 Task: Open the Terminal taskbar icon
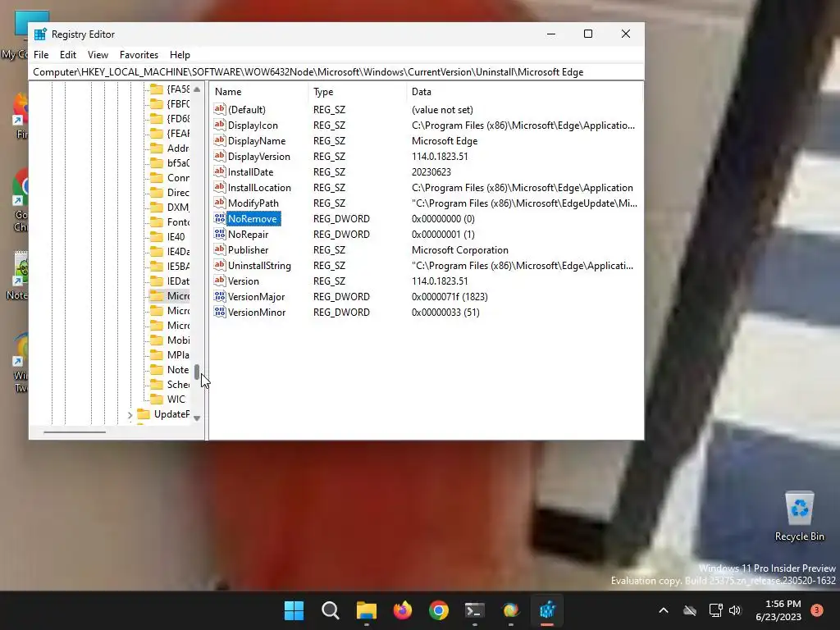(x=475, y=610)
